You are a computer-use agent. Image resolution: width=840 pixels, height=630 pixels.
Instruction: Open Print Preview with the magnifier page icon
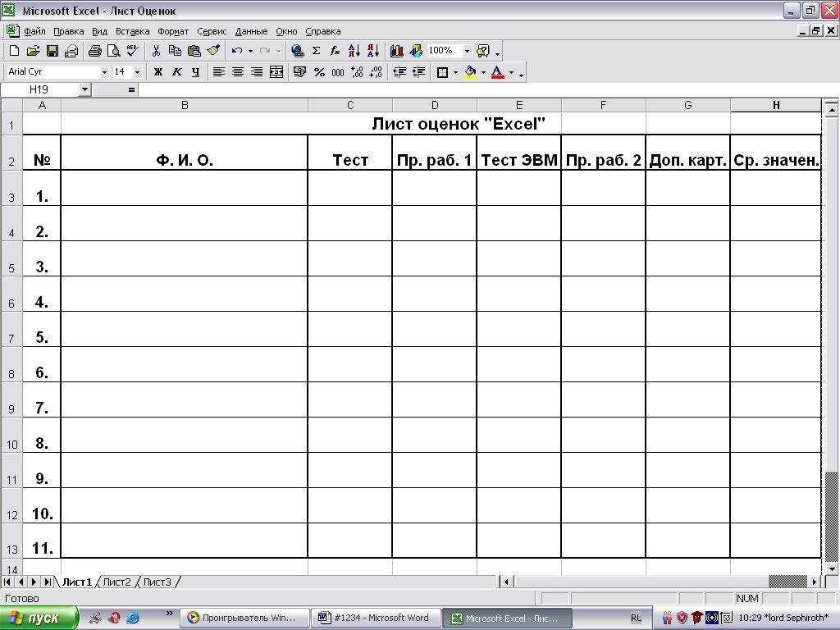[x=113, y=51]
